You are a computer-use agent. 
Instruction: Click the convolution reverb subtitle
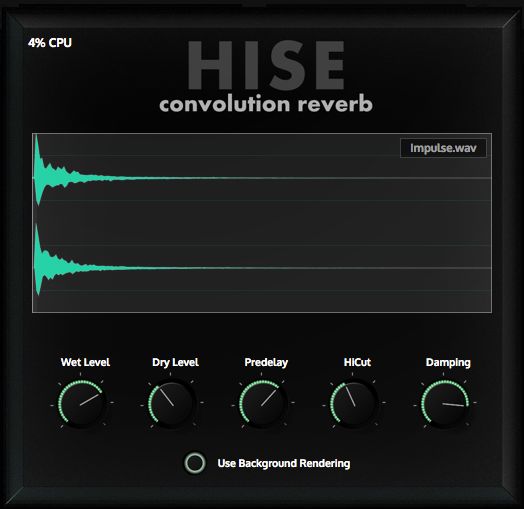tap(266, 104)
